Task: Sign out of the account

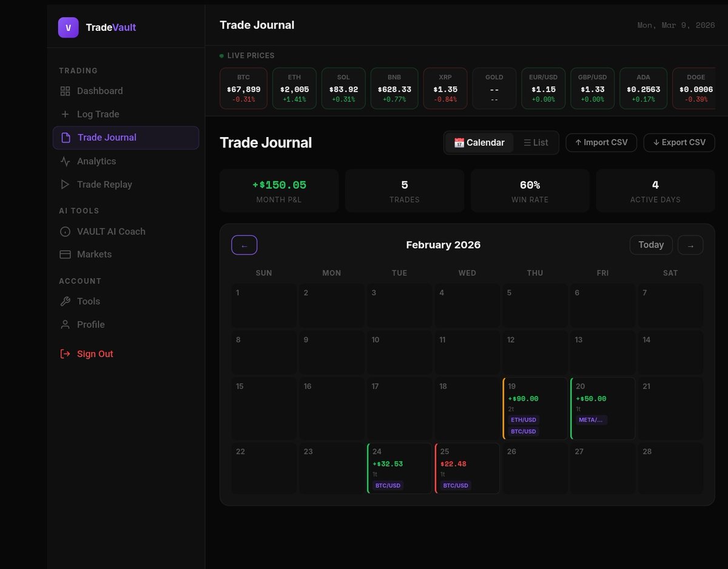Action: coord(126,354)
